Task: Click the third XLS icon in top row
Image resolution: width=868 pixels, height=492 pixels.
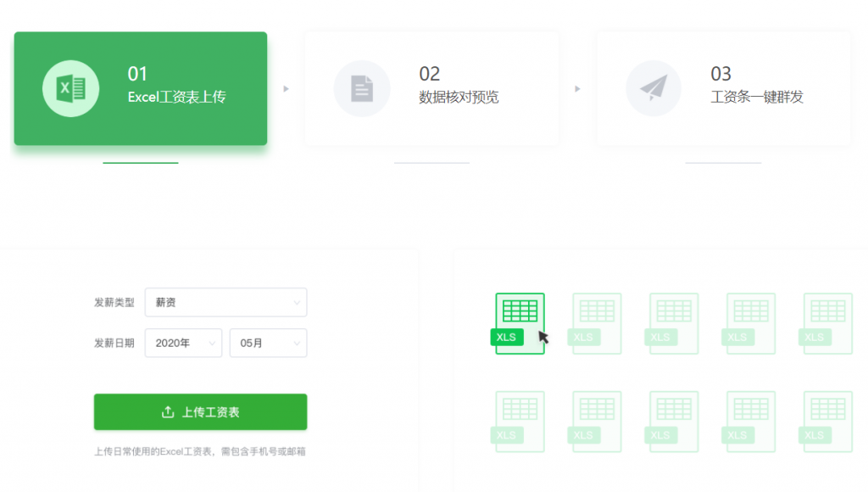Action: pyautogui.click(x=673, y=323)
